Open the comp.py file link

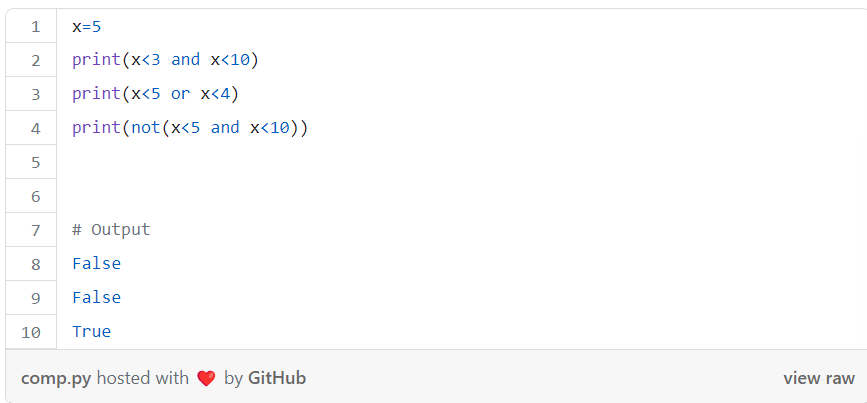point(56,379)
